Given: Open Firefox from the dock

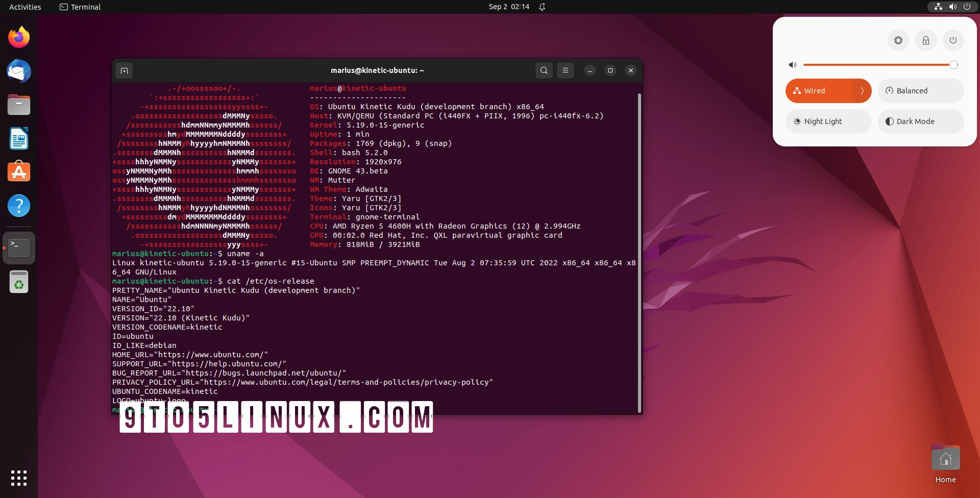Looking at the screenshot, I should pyautogui.click(x=18, y=37).
